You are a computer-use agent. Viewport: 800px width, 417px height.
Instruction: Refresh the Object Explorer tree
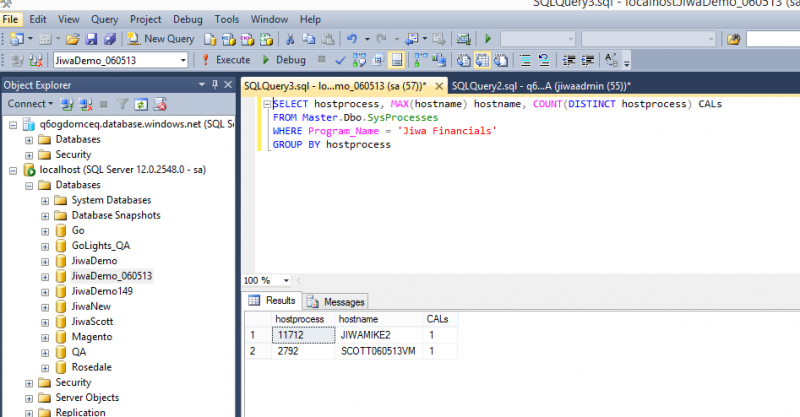tap(142, 103)
